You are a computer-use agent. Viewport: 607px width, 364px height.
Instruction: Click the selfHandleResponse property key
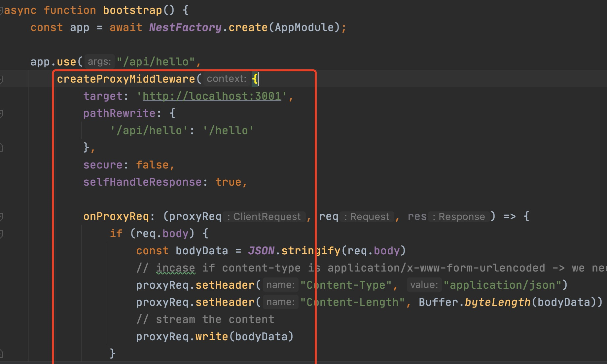pyautogui.click(x=142, y=182)
